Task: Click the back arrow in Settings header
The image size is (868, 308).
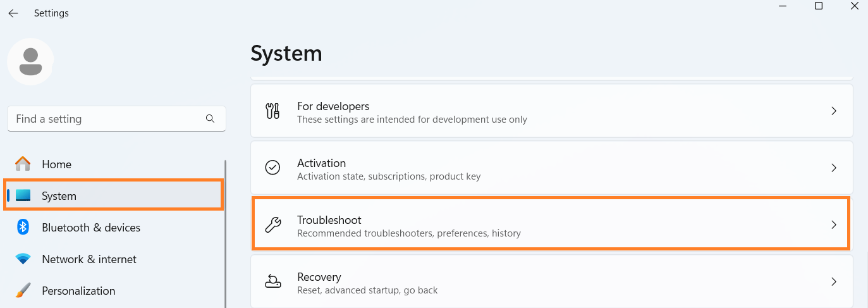Action: [x=13, y=13]
